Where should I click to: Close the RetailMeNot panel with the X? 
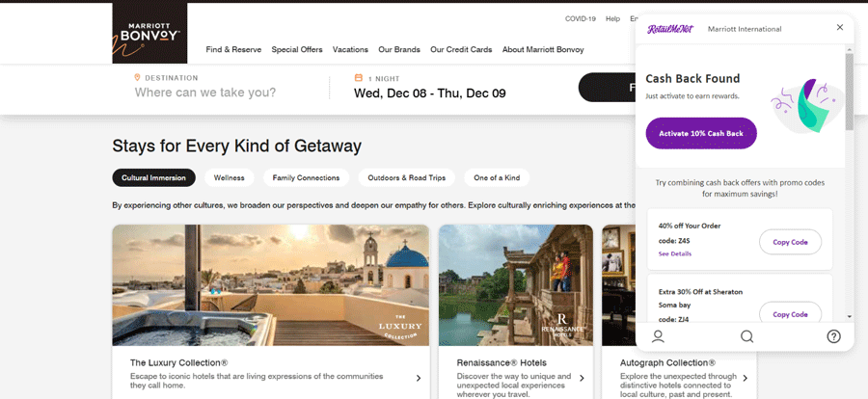pos(840,28)
